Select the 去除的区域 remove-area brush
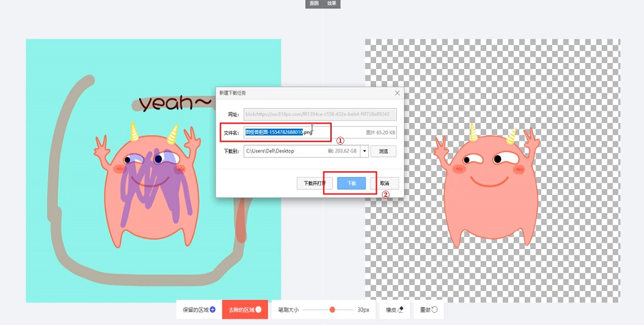The image size is (644, 325). (245, 310)
